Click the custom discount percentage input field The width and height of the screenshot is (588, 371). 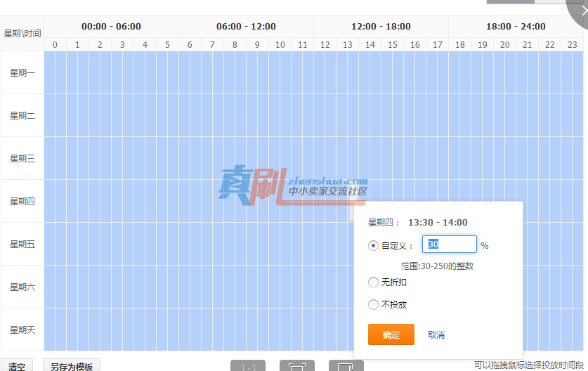pyautogui.click(x=449, y=245)
